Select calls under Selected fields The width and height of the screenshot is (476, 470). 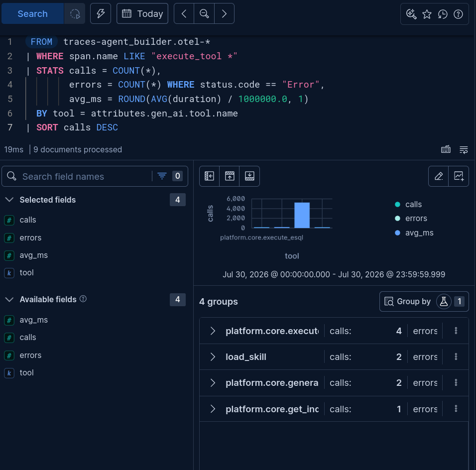(27, 220)
